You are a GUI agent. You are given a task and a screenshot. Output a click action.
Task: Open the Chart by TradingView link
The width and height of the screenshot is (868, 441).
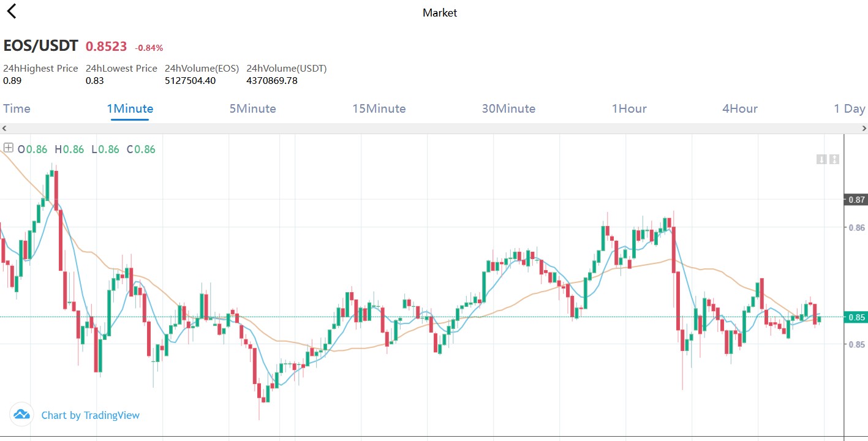[x=90, y=415]
